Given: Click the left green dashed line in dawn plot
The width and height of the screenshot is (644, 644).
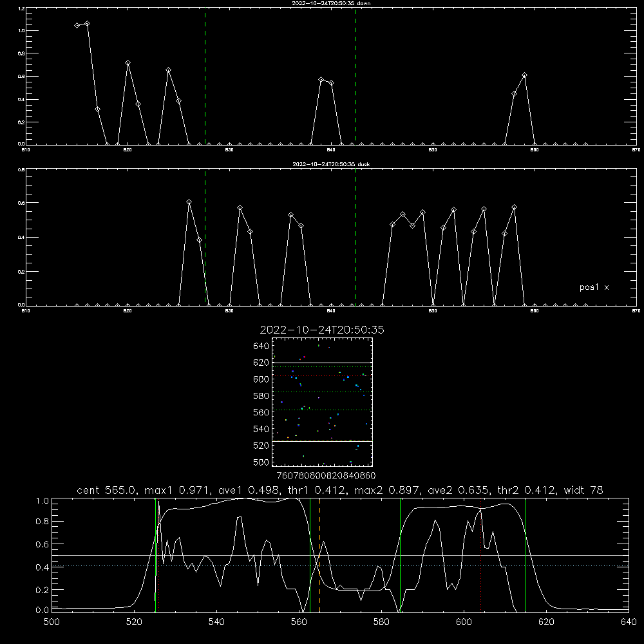Looking at the screenshot, I should [x=205, y=77].
